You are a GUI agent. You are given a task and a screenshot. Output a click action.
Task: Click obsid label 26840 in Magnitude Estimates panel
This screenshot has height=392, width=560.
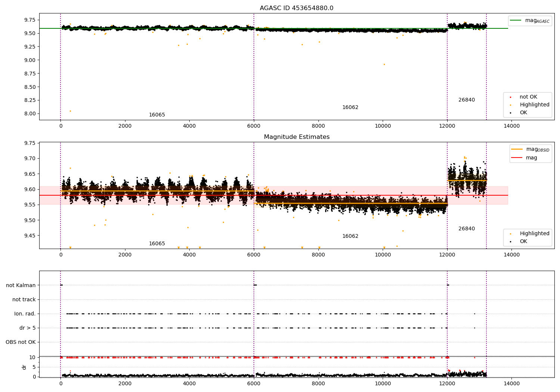[467, 228]
